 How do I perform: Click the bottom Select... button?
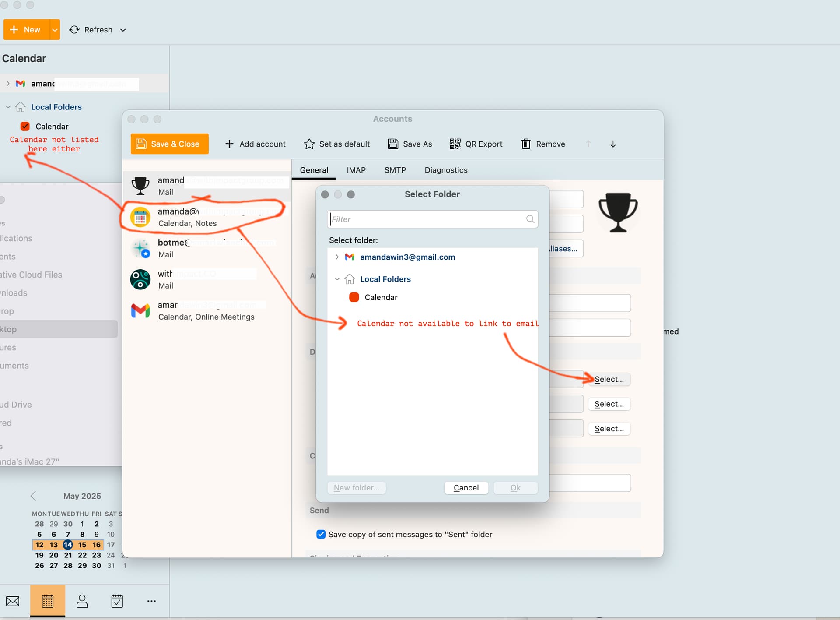tap(609, 429)
